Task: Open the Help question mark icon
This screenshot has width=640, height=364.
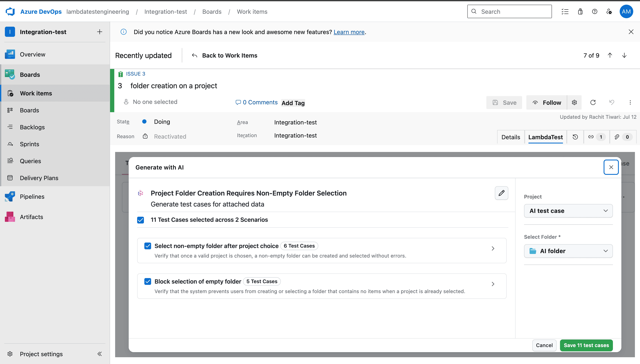Action: click(595, 11)
